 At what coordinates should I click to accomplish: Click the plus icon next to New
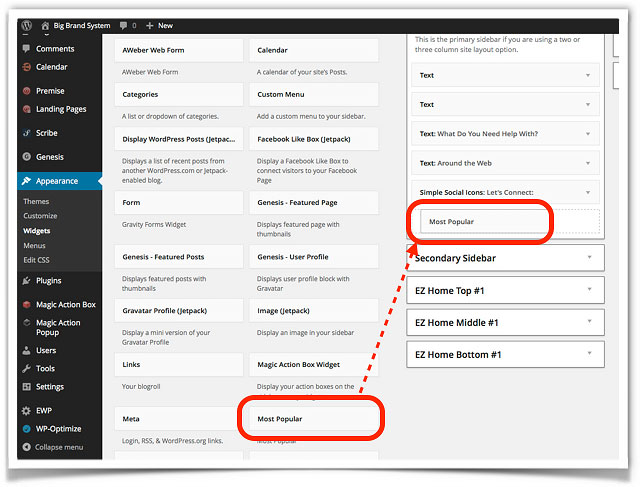click(149, 26)
